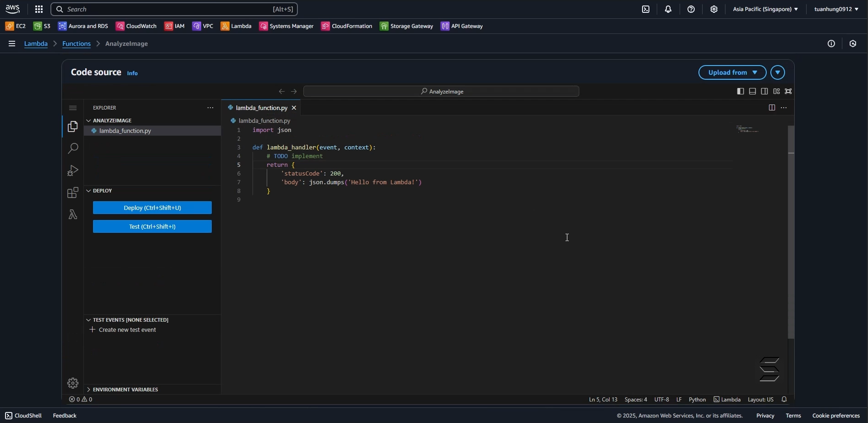Open the Feedback link in footer
This screenshot has height=423, width=868.
pyautogui.click(x=65, y=416)
